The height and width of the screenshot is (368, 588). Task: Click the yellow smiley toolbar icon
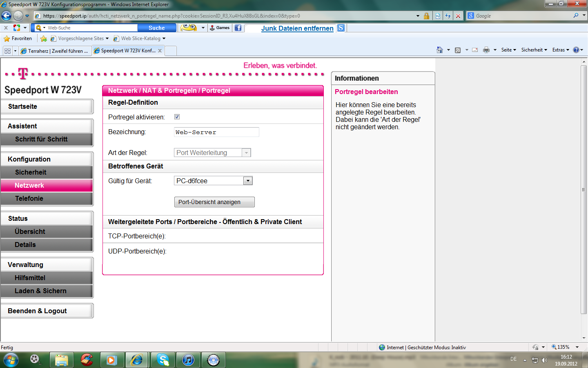pyautogui.click(x=189, y=28)
